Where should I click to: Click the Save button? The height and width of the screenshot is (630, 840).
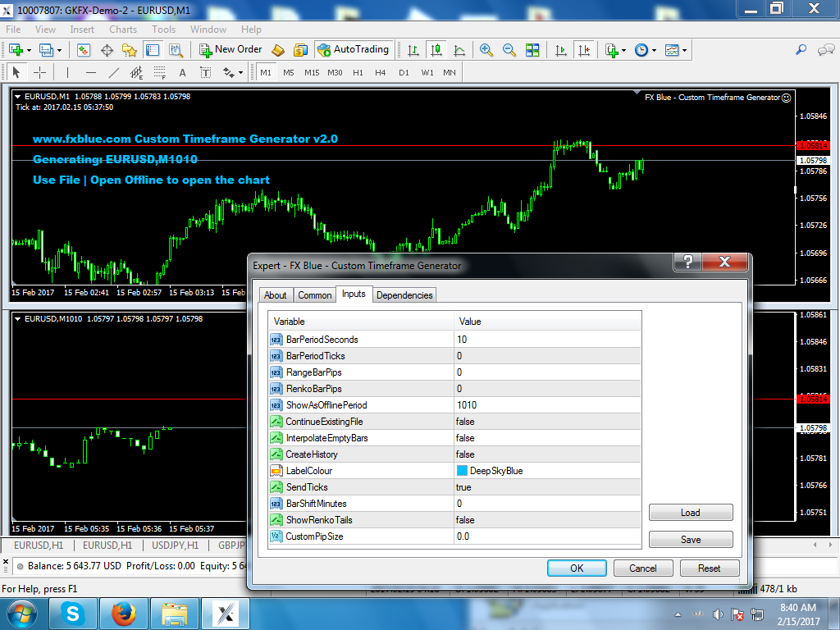click(x=691, y=540)
